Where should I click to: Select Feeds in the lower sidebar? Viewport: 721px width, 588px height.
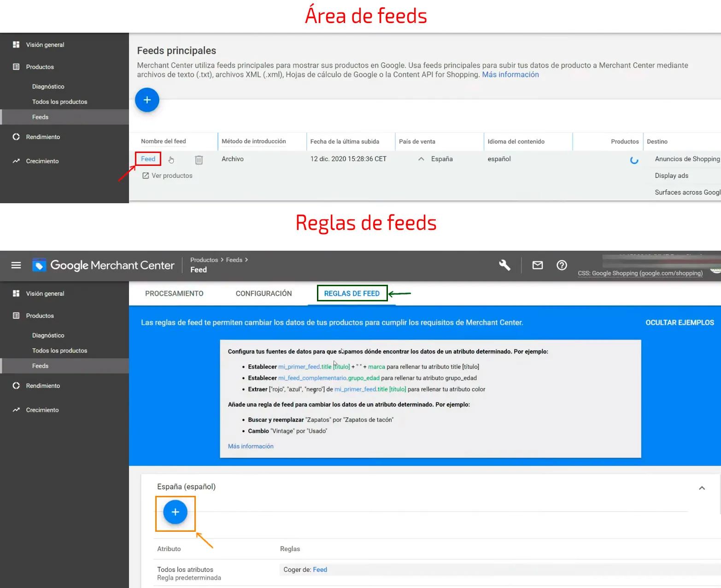click(x=64, y=366)
